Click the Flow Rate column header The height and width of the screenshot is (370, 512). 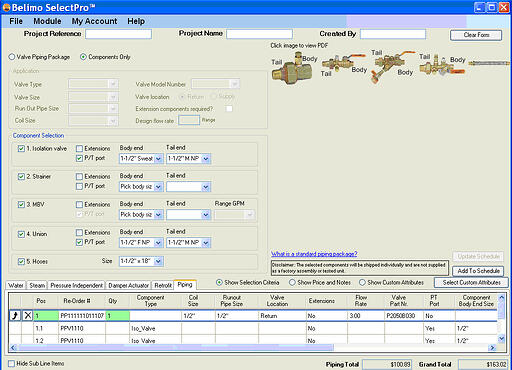tap(361, 301)
